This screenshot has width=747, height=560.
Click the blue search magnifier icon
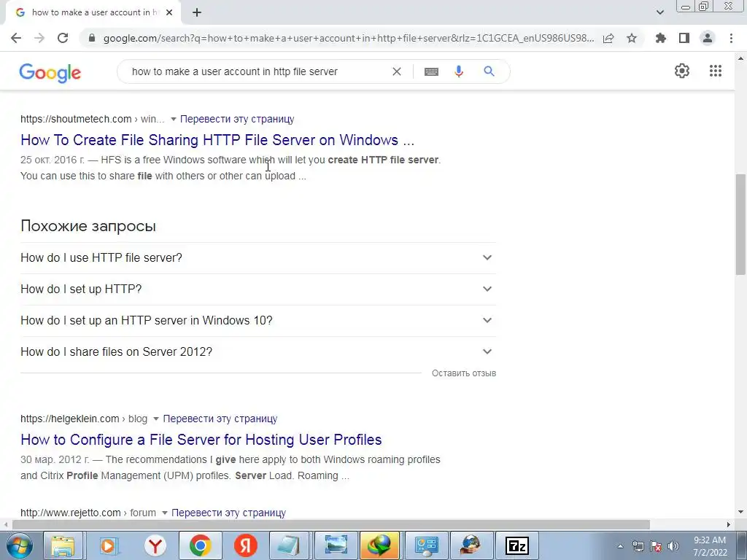pos(489,71)
